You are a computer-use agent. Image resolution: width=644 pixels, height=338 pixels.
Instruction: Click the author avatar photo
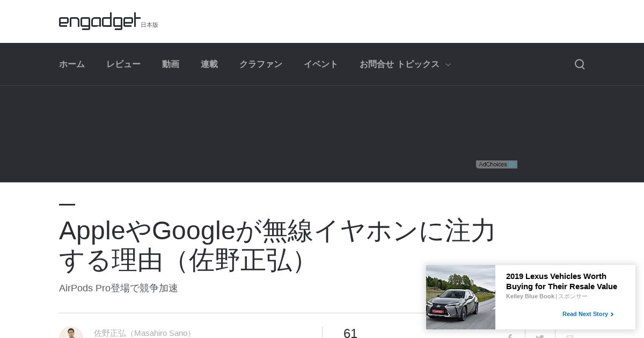coord(71,333)
